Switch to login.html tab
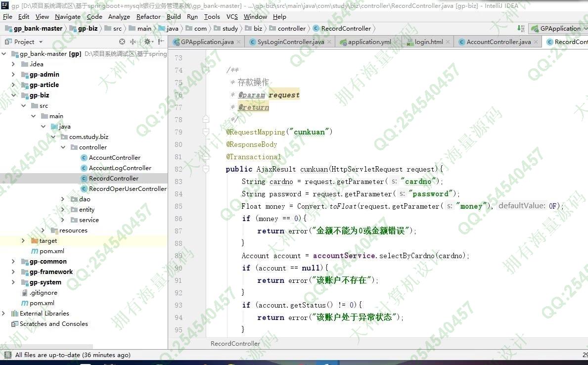 coord(429,42)
